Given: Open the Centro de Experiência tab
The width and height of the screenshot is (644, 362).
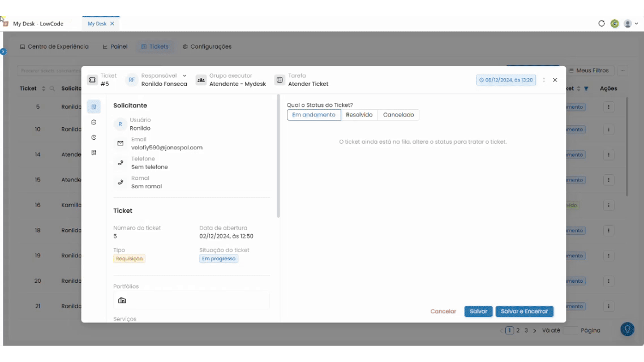Looking at the screenshot, I should (x=54, y=47).
